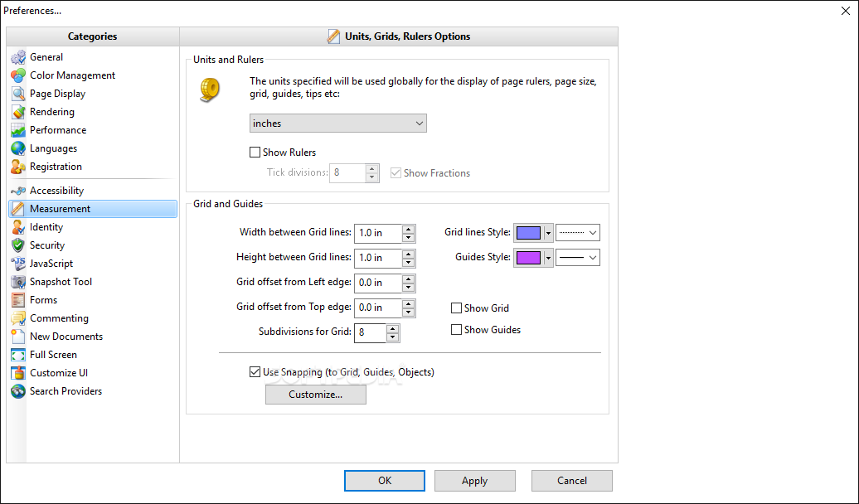
Task: Click the Categories column header
Action: [93, 36]
